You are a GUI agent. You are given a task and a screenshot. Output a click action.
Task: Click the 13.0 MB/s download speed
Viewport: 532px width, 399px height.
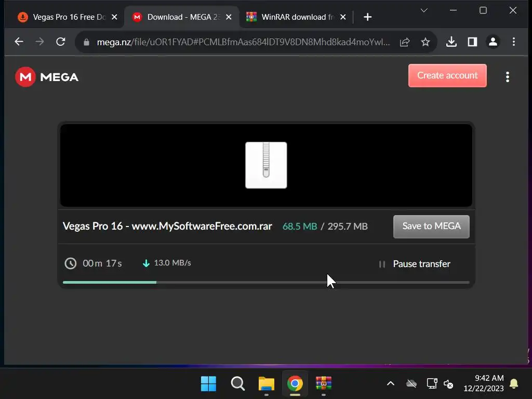(172, 263)
